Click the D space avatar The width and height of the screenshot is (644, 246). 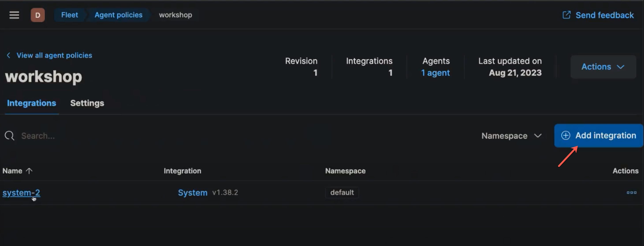pos(38,15)
